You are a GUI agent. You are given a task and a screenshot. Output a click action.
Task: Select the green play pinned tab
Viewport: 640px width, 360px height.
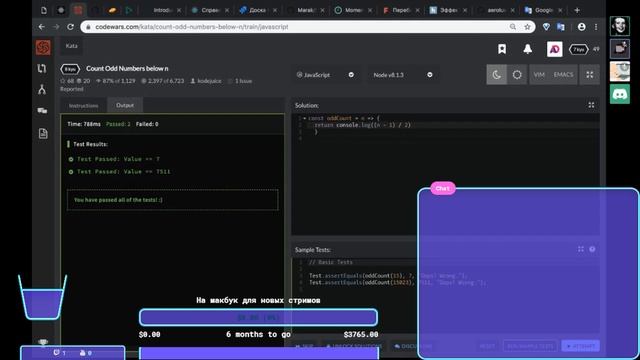tap(129, 10)
